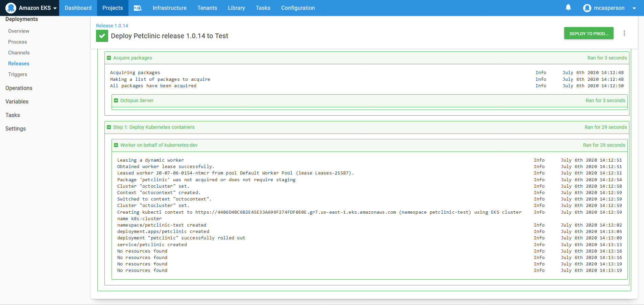Collapse Step 1: Deploy Kubernetes containers
The width and height of the screenshot is (644, 305).
pyautogui.click(x=109, y=127)
